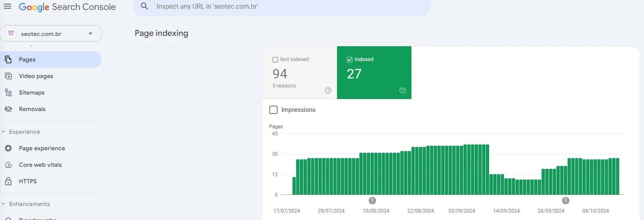Focus the Inspect any URL field

coord(282,7)
